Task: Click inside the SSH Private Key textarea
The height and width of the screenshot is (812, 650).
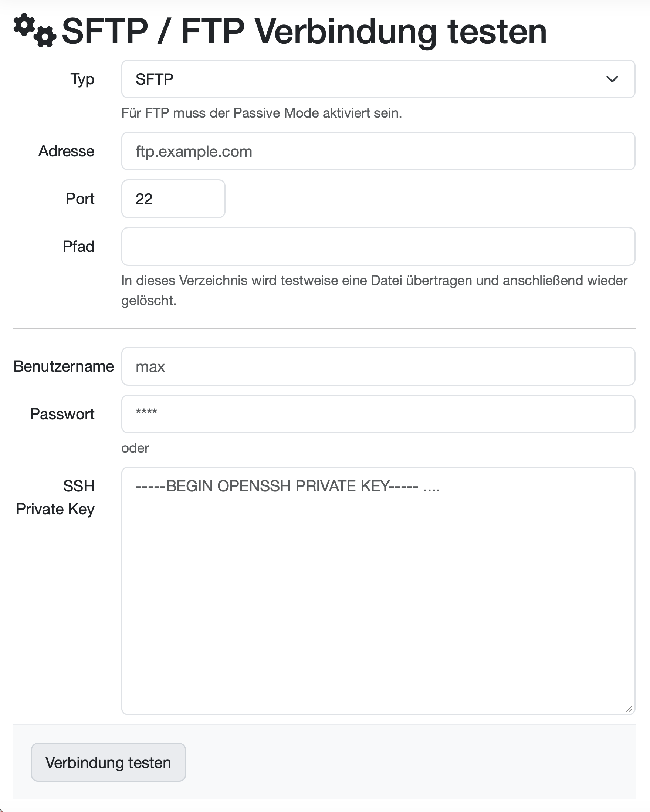Action: click(378, 591)
